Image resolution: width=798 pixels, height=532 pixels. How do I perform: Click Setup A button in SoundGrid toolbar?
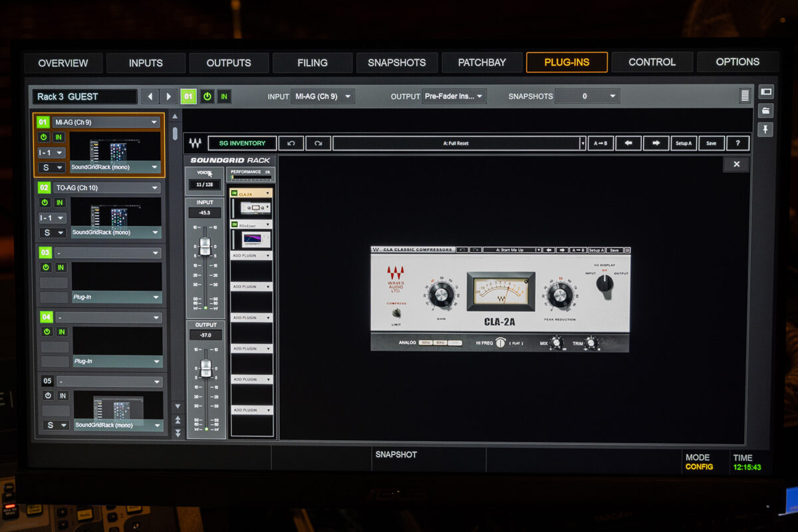[x=684, y=143]
